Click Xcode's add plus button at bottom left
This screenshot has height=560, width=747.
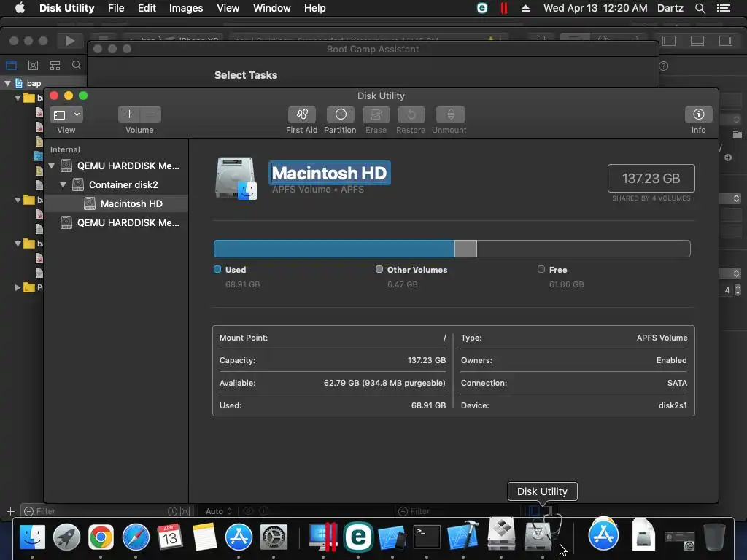tap(10, 511)
